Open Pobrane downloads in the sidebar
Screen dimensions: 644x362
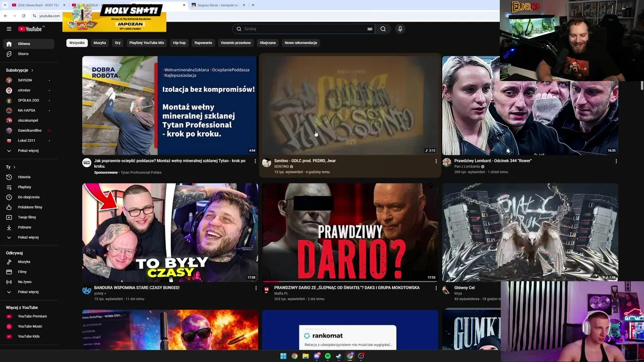[x=29, y=227]
